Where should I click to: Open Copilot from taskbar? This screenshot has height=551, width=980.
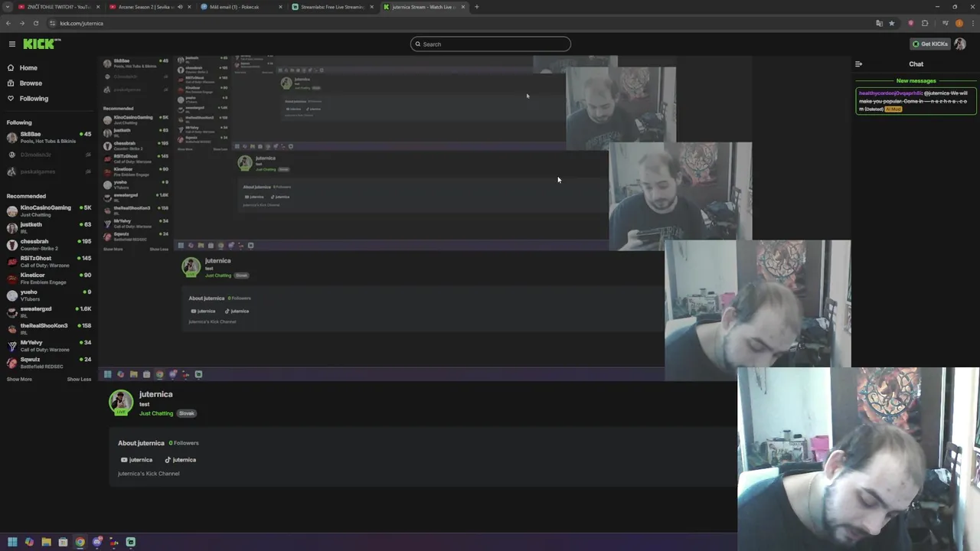point(29,542)
